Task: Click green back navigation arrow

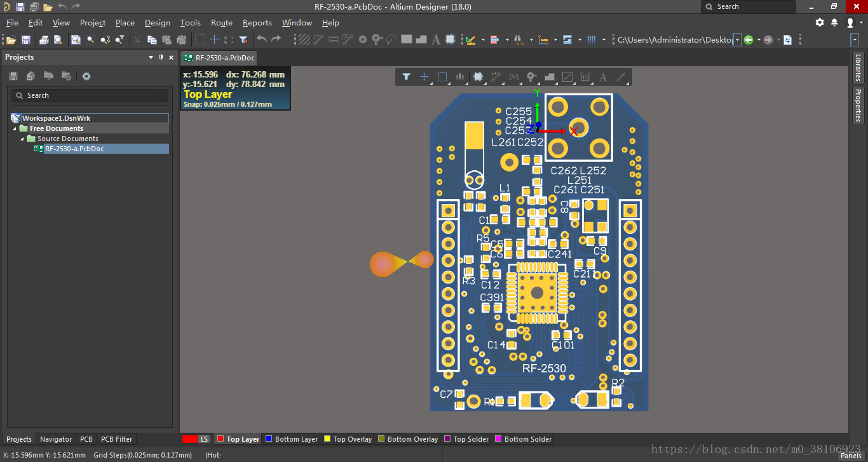Action: [749, 40]
